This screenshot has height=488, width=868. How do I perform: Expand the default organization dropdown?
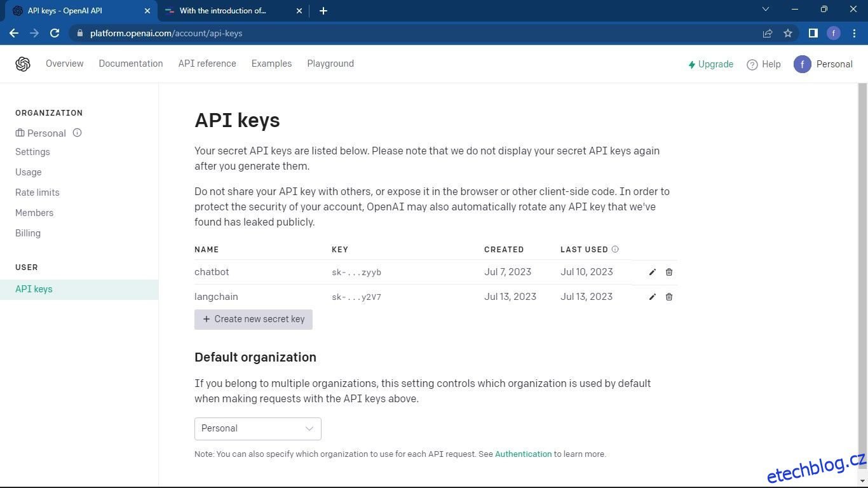click(258, 428)
